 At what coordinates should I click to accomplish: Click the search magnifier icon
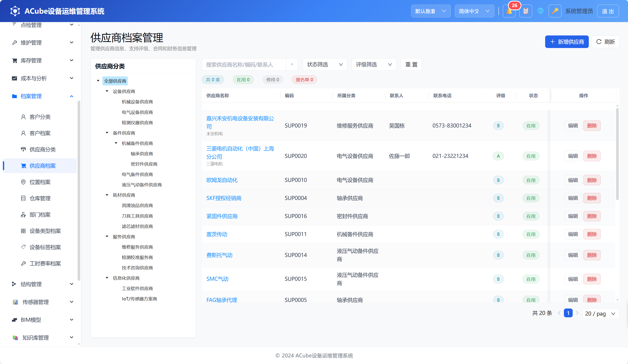[292, 65]
